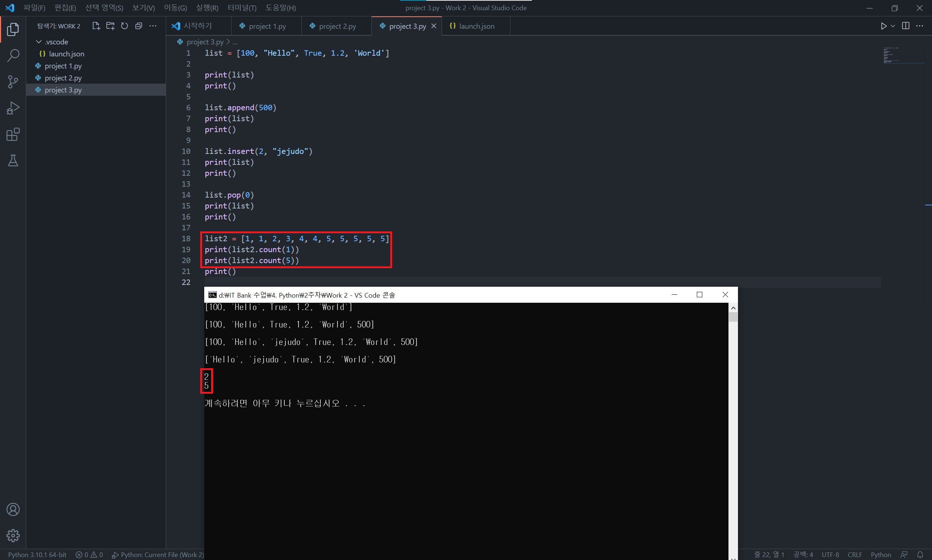This screenshot has width=932, height=560.
Task: Open the Search view in activity bar
Action: (x=13, y=55)
